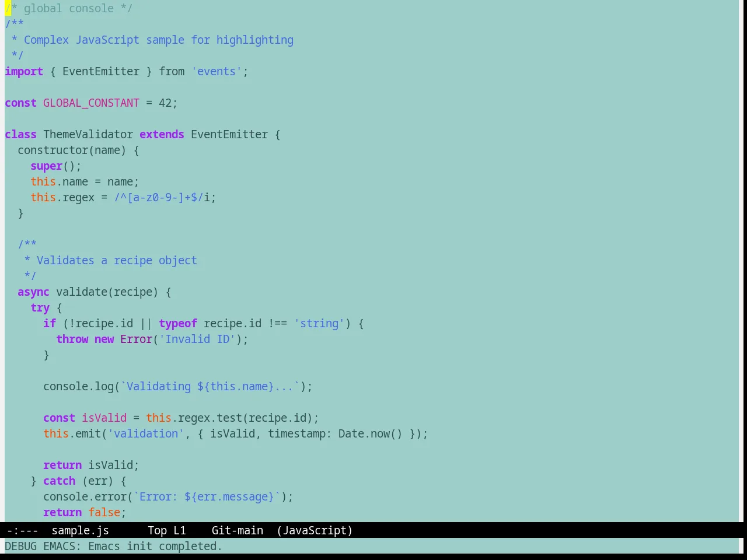Click the 'extends' keyword

[162, 134]
